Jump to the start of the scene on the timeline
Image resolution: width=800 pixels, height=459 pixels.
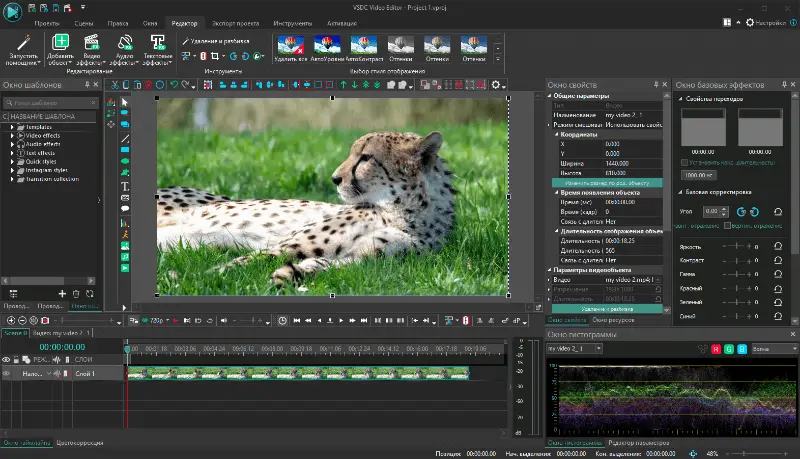point(297,320)
